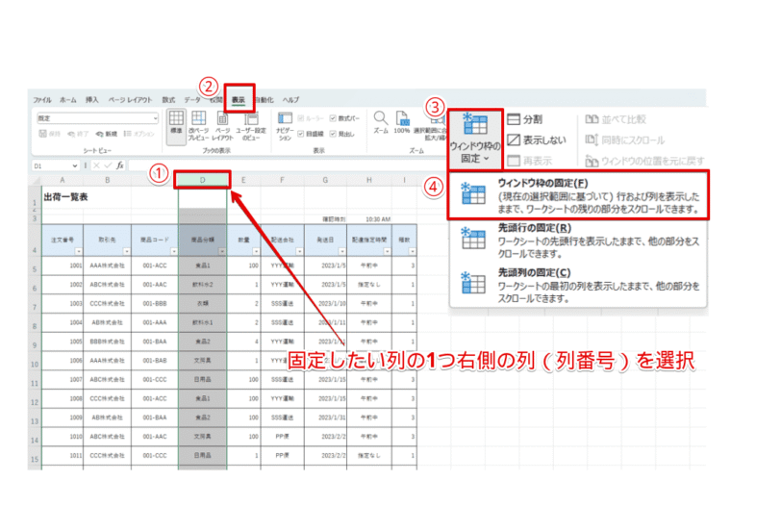781x532 pixels.
Task: Open filter dropdown for 注文番号 column
Action: click(78, 251)
